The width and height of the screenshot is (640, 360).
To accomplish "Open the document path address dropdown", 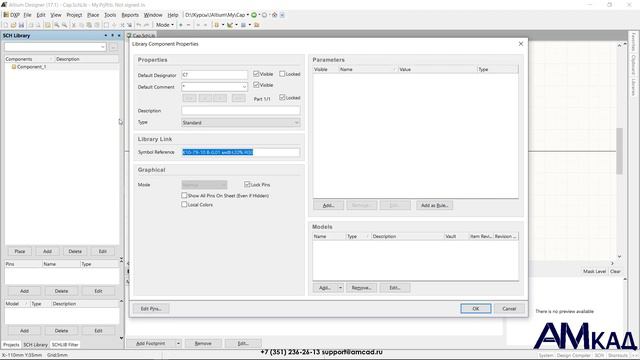I will coord(247,15).
